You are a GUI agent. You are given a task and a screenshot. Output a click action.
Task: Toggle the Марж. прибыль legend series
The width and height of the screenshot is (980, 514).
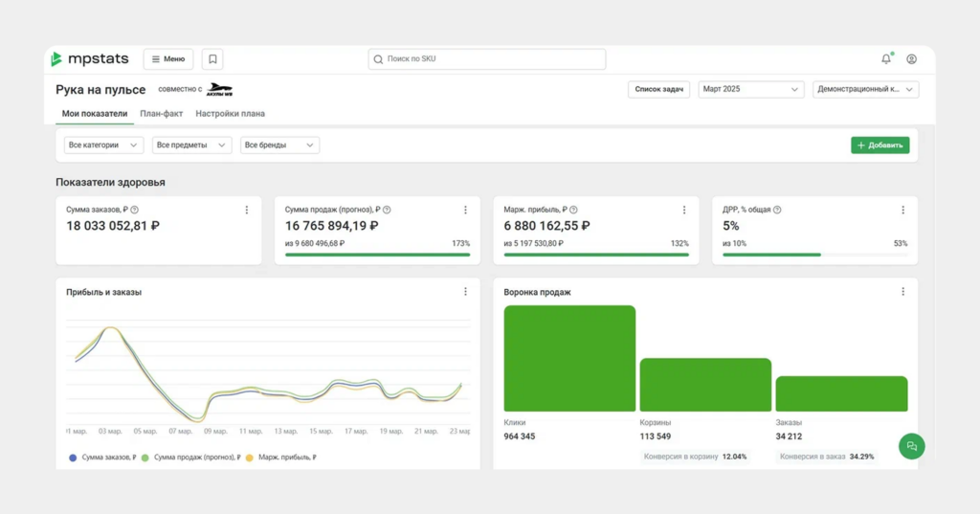point(280,458)
